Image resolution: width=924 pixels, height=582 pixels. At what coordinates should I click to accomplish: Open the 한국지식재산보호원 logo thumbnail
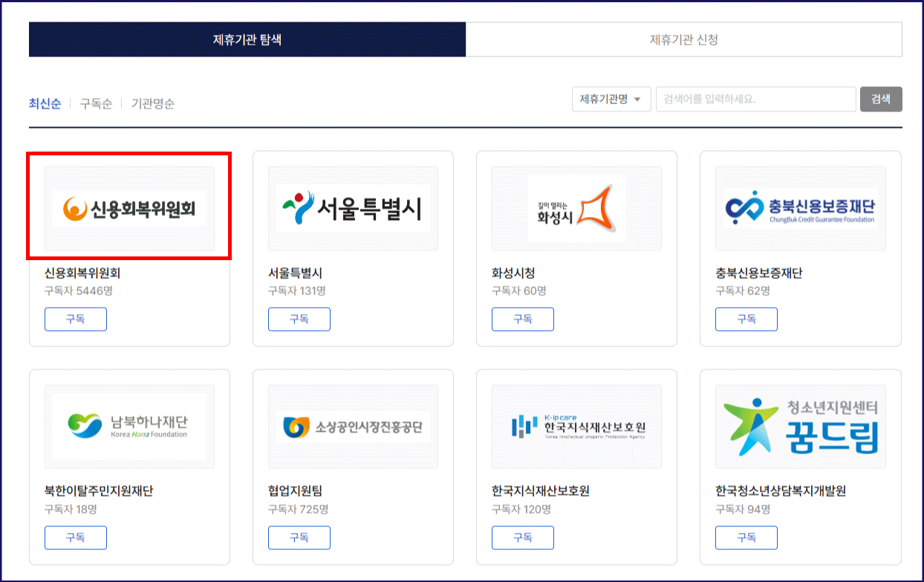tap(576, 427)
